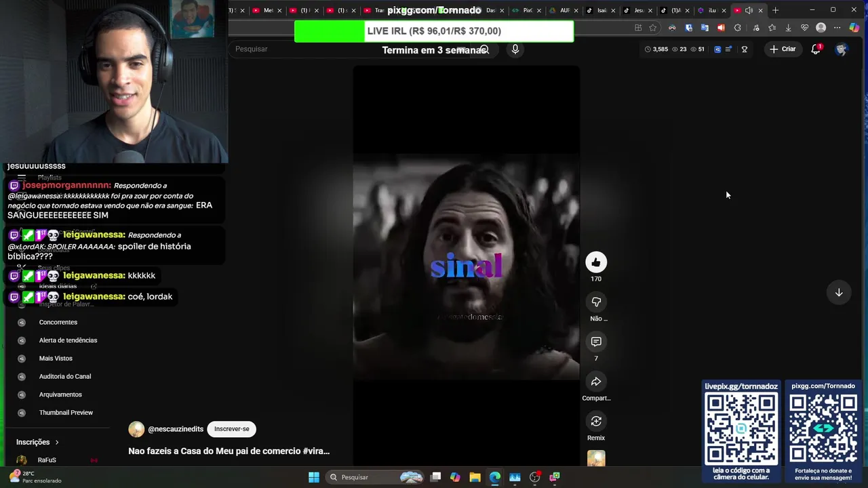The height and width of the screenshot is (488, 868).
Task: Open Mais Vistos in the sidebar
Action: coord(56,359)
